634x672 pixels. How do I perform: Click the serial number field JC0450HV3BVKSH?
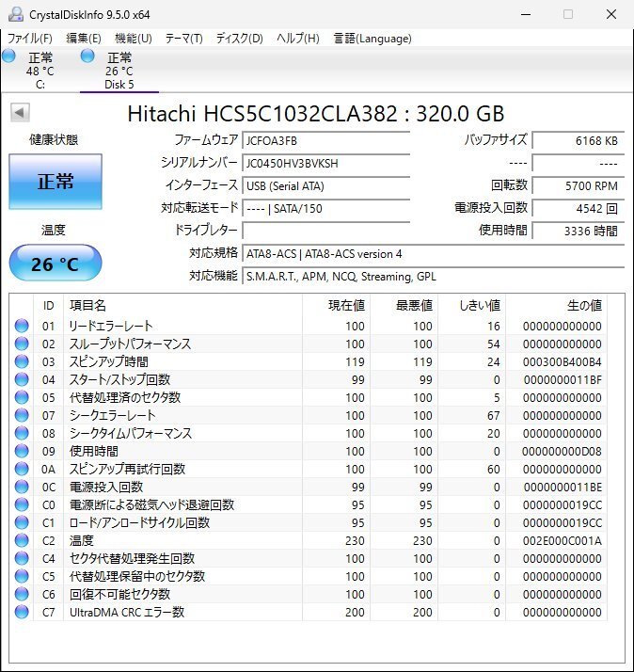pyautogui.click(x=326, y=163)
